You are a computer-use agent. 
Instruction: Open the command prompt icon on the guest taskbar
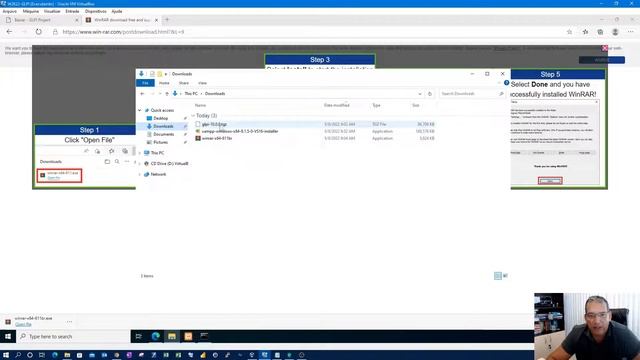point(204,336)
